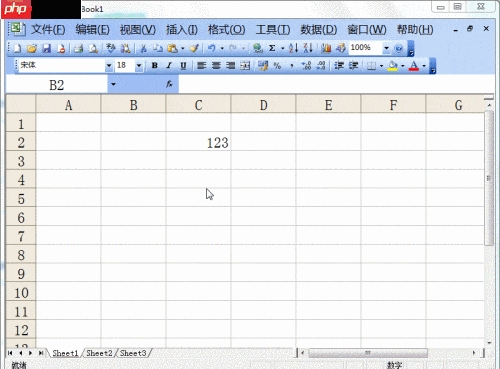Increase decimal places

click(306, 66)
